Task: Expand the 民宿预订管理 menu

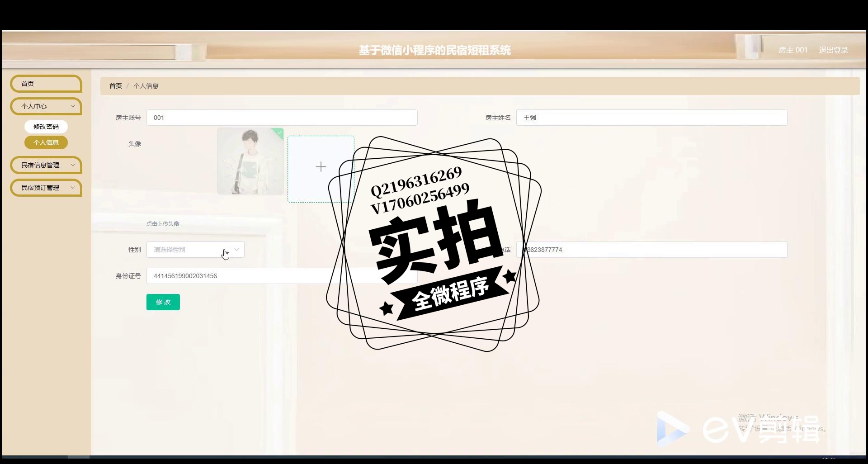Action: tap(46, 188)
